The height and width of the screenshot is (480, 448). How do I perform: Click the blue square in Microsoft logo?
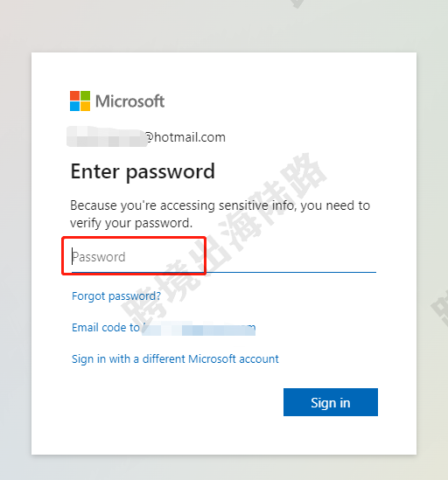[x=74, y=106]
